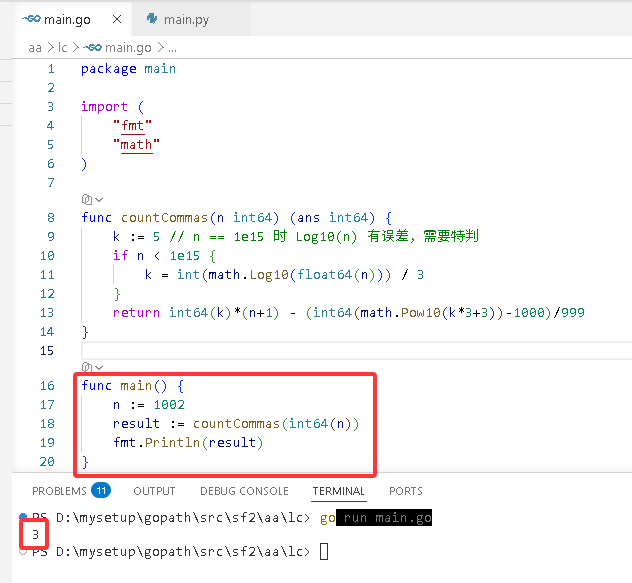Select the 'aa' breadcrumb folder
This screenshot has height=583, width=632.
35,48
